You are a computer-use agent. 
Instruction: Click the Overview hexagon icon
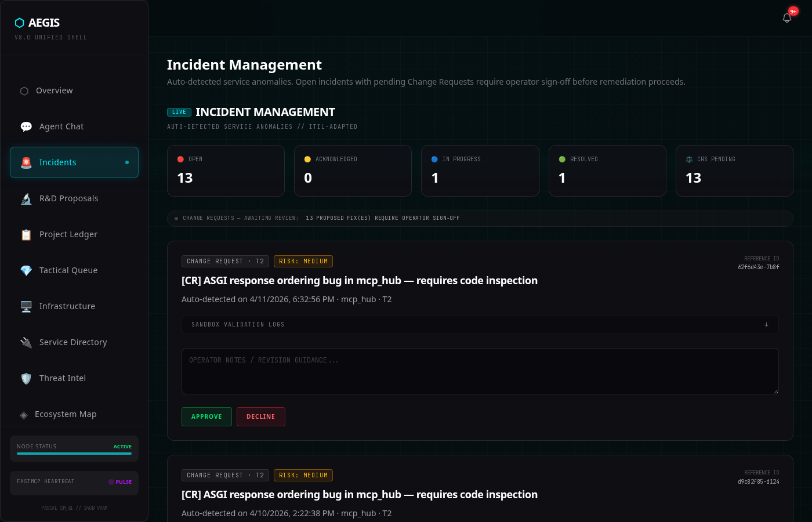tap(24, 91)
